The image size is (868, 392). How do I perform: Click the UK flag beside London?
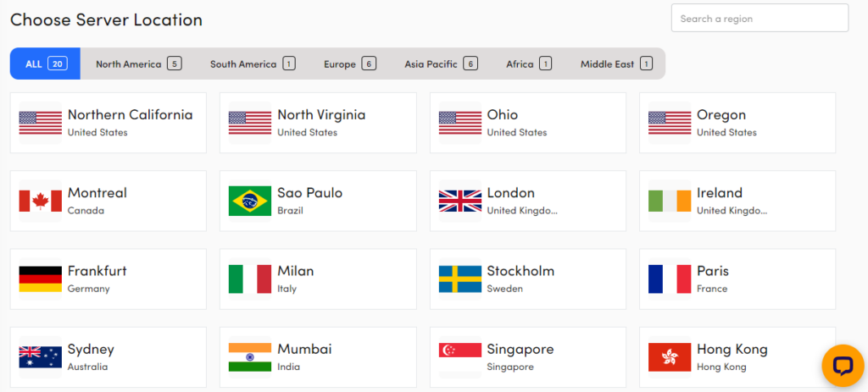point(459,201)
